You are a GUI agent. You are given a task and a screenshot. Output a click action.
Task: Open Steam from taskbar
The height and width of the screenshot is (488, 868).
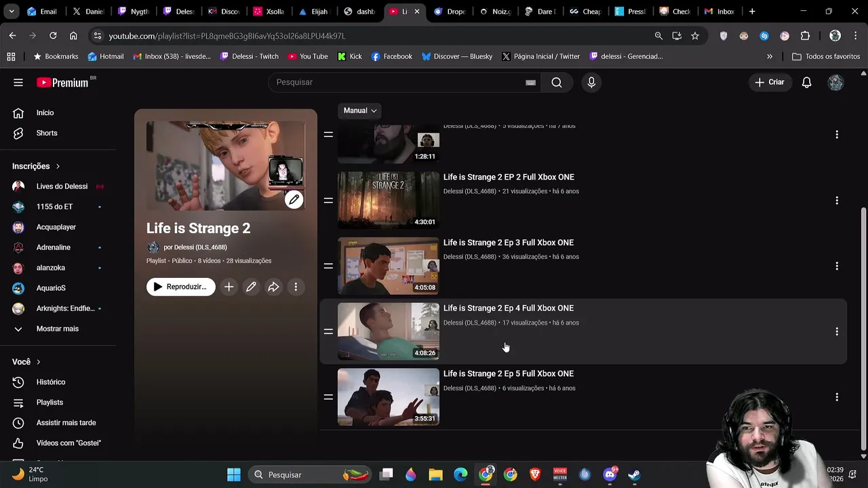(634, 474)
